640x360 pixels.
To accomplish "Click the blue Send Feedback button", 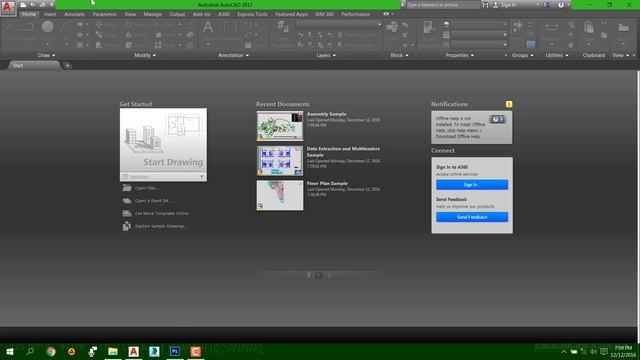I will [x=472, y=217].
